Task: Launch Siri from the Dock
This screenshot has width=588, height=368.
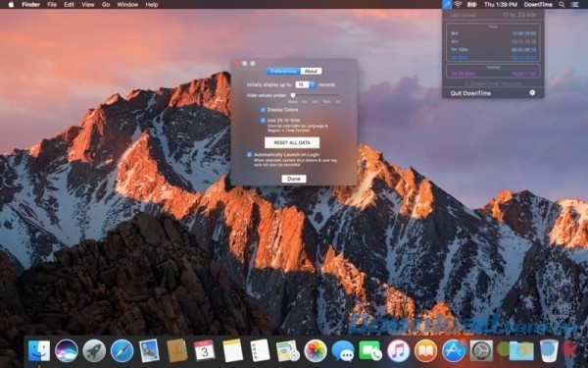Action: 67,350
